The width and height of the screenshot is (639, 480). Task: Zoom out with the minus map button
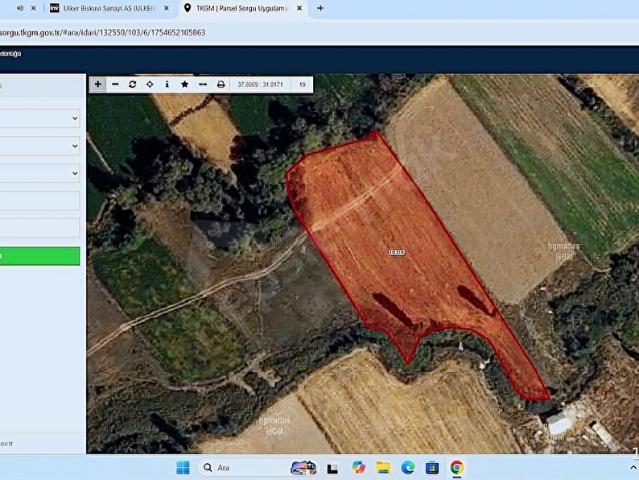115,84
